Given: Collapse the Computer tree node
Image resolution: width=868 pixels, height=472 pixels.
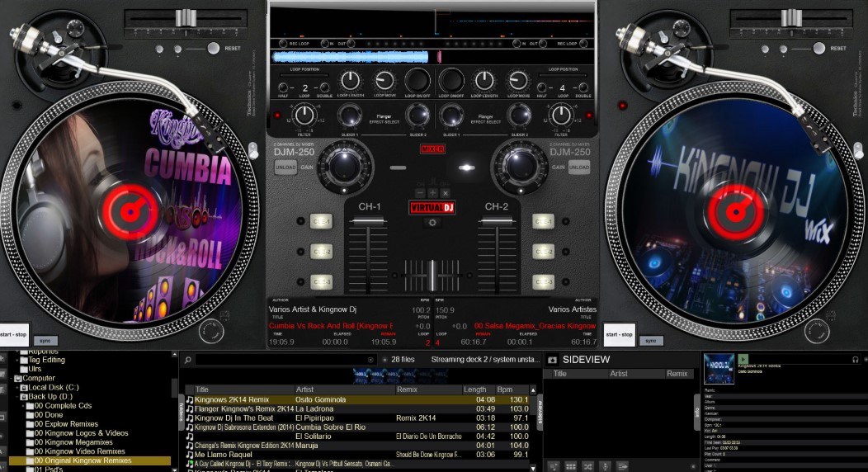Looking at the screenshot, I should pyautogui.click(x=11, y=379).
